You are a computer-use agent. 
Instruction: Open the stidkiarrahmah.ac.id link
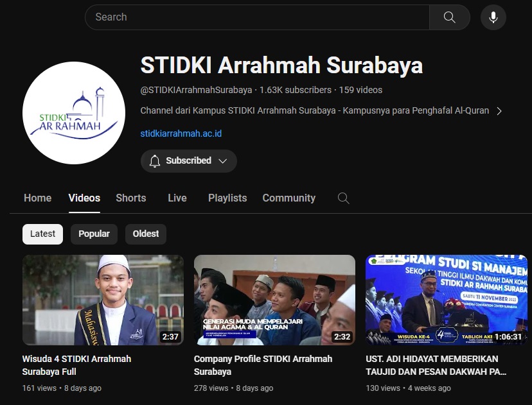[181, 134]
